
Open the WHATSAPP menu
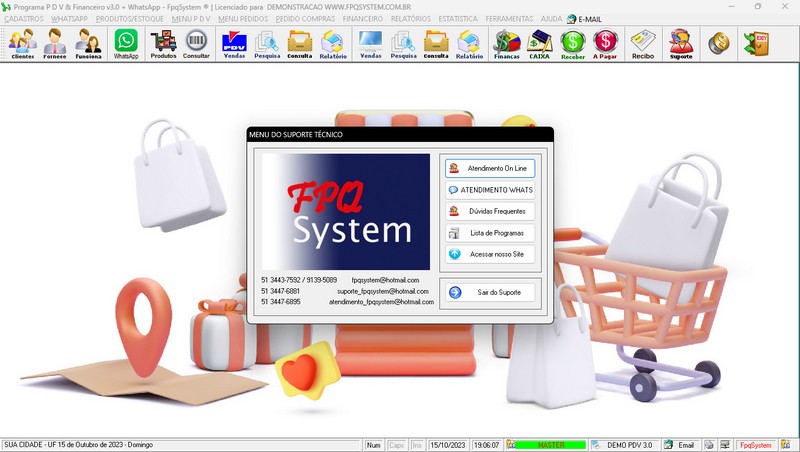point(69,19)
